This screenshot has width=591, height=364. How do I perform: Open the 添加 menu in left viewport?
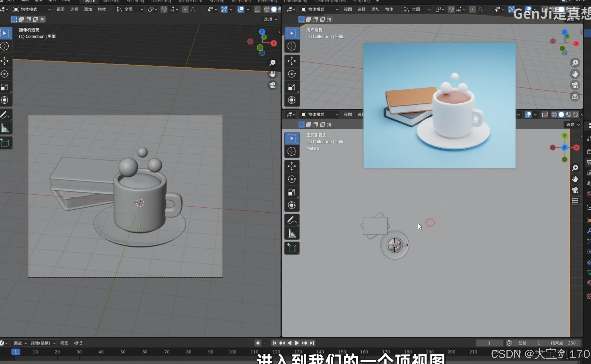click(88, 9)
